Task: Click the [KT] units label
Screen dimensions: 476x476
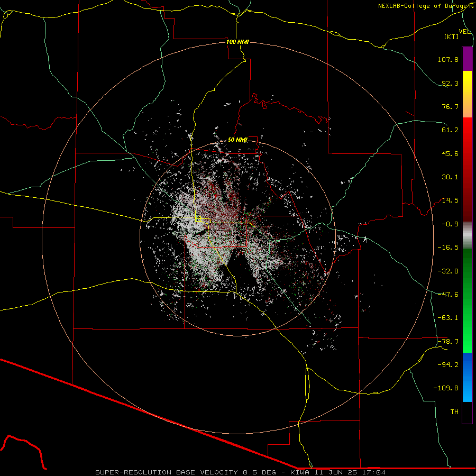Action: (x=452, y=36)
